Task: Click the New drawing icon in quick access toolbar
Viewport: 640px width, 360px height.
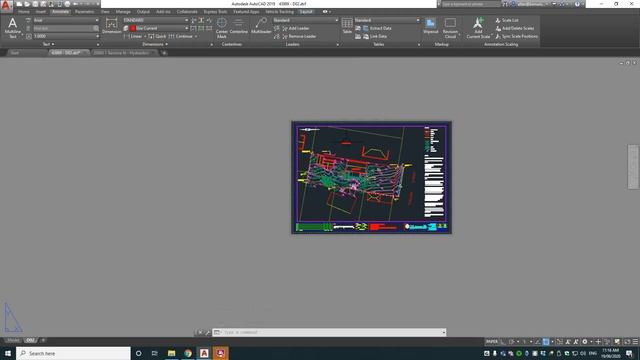Action: click(x=19, y=4)
